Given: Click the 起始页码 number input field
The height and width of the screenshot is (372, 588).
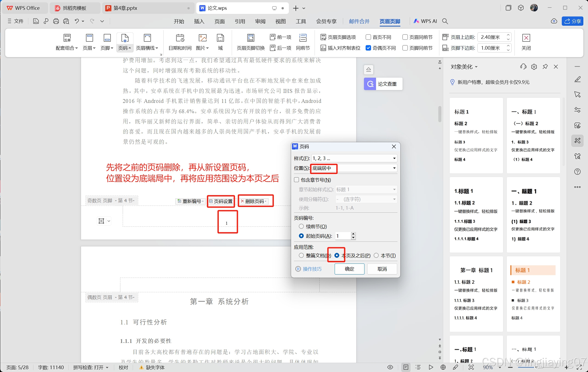Looking at the screenshot, I should coord(343,236).
